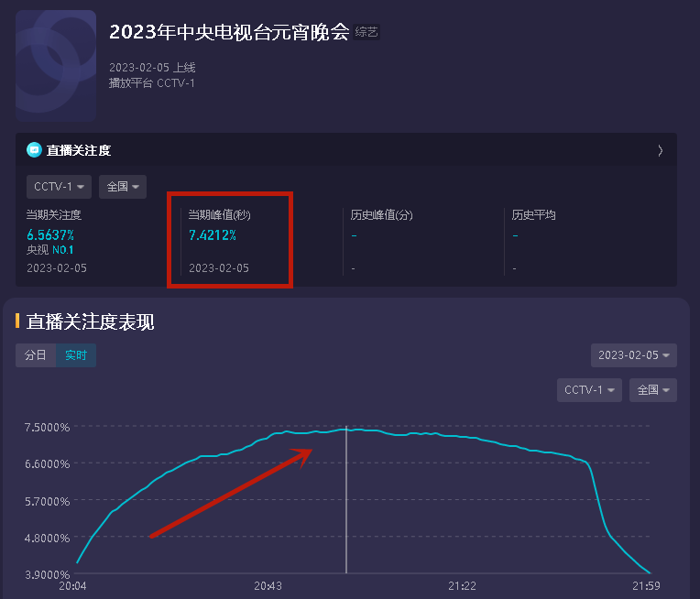700x599 pixels.
Task: Click the 当期关注度 label
Action: (53, 215)
